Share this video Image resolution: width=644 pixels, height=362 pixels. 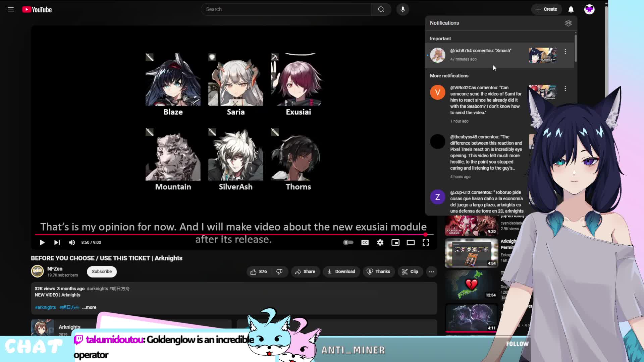(305, 271)
